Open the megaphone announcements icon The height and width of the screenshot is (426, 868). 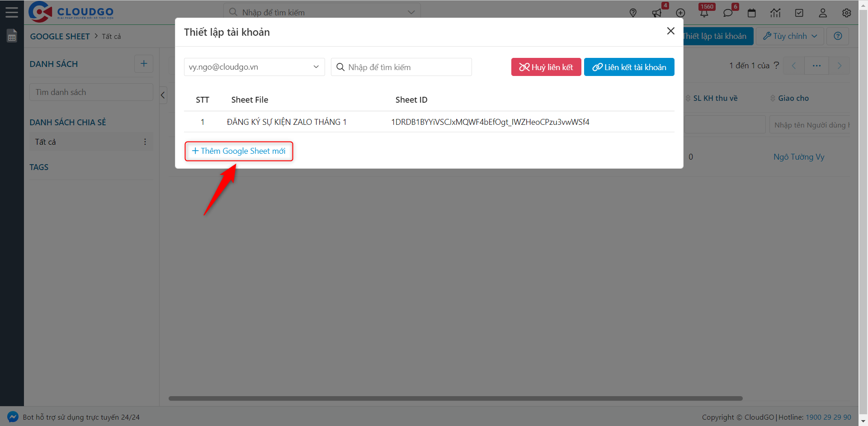pos(657,13)
